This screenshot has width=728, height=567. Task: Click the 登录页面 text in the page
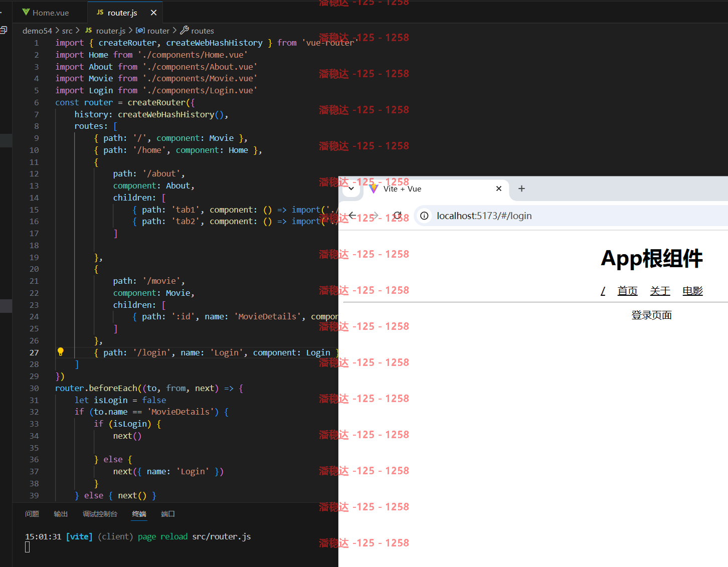pos(651,315)
